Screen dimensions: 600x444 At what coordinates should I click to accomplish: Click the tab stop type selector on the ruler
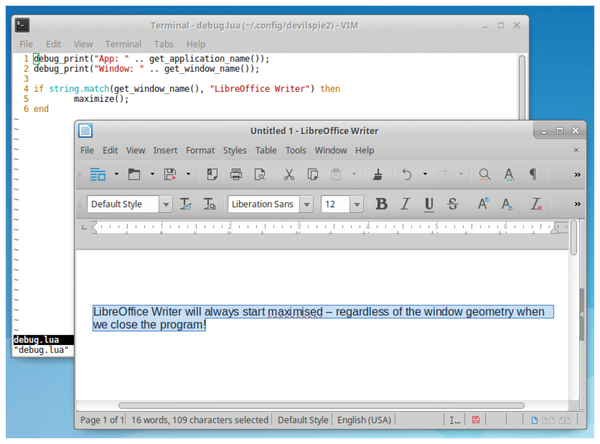coord(84,228)
